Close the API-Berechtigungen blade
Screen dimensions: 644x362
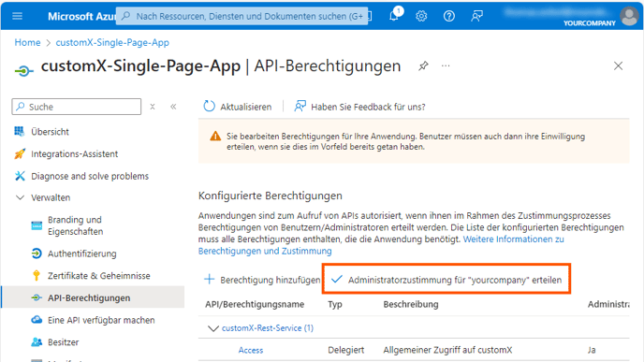pyautogui.click(x=618, y=65)
